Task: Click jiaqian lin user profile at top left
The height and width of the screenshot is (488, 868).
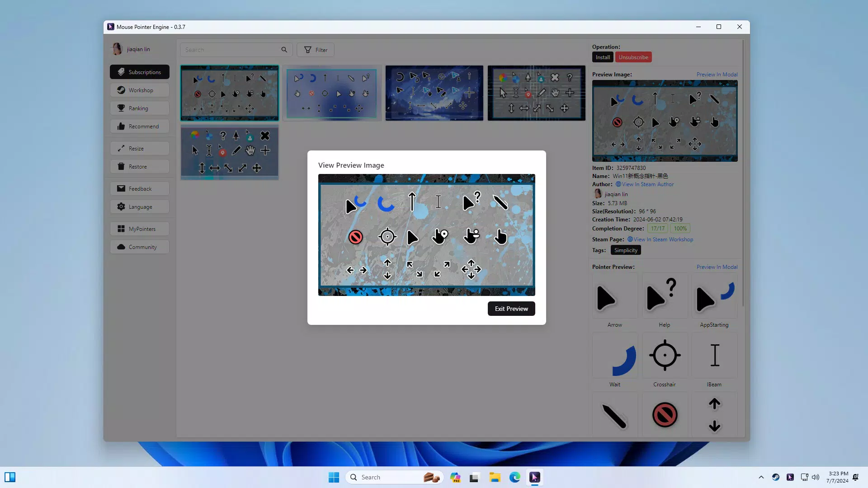Action: 131,49
